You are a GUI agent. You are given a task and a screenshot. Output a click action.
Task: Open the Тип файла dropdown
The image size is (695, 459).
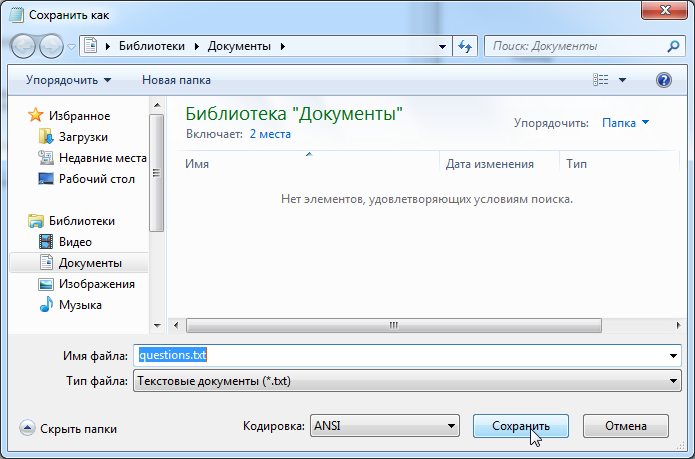[x=406, y=381]
